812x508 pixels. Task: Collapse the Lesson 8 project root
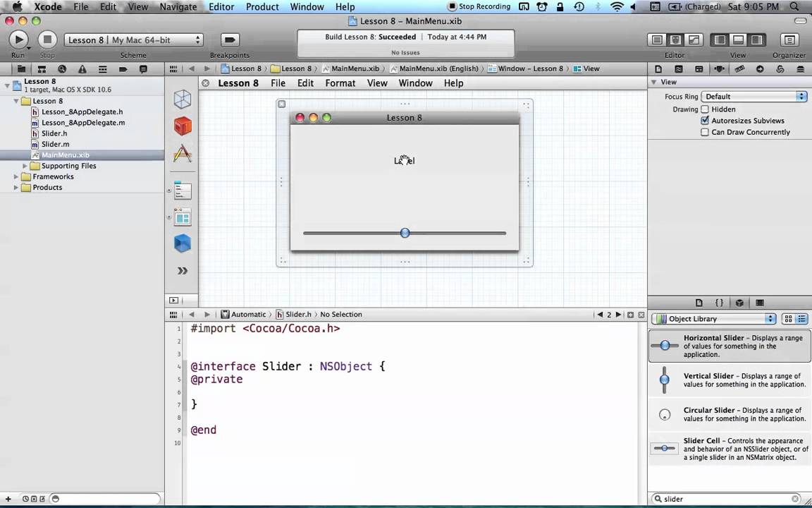[7, 85]
